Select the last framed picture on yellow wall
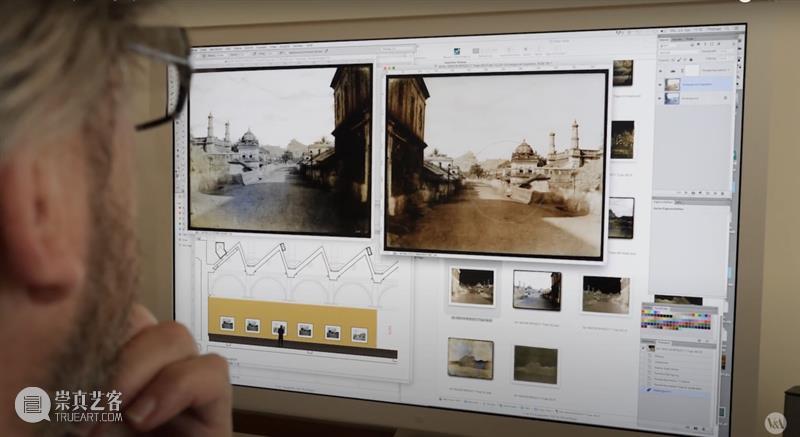Image resolution: width=800 pixels, height=437 pixels. 359,335
